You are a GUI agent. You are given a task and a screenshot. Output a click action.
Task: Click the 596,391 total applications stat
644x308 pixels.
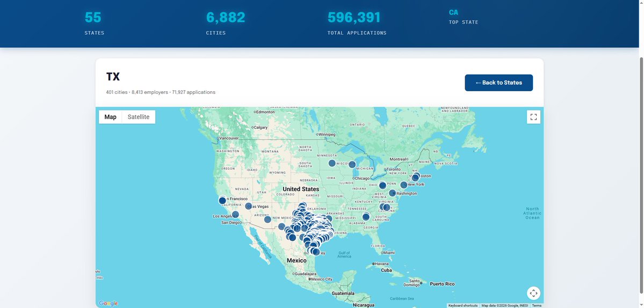click(354, 18)
